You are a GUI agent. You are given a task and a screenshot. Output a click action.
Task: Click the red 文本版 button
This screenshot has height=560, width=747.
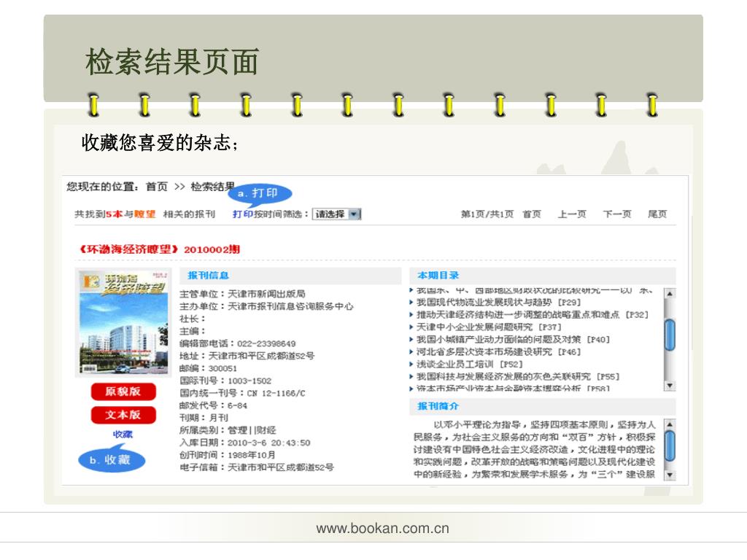(123, 415)
